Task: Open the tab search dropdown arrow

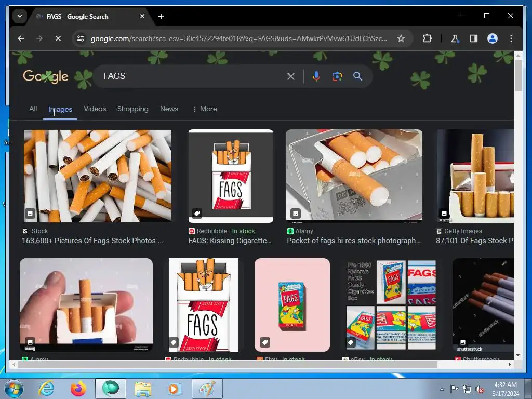Action: (20, 16)
